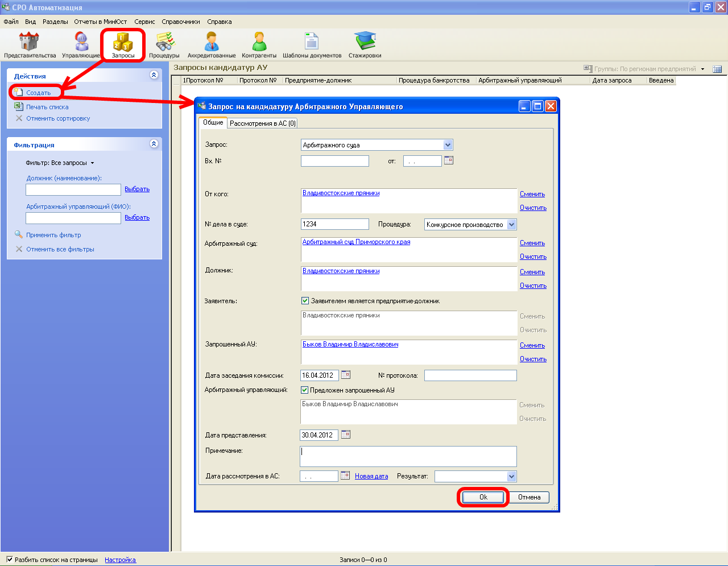Click into the Примечание text field

(408, 456)
